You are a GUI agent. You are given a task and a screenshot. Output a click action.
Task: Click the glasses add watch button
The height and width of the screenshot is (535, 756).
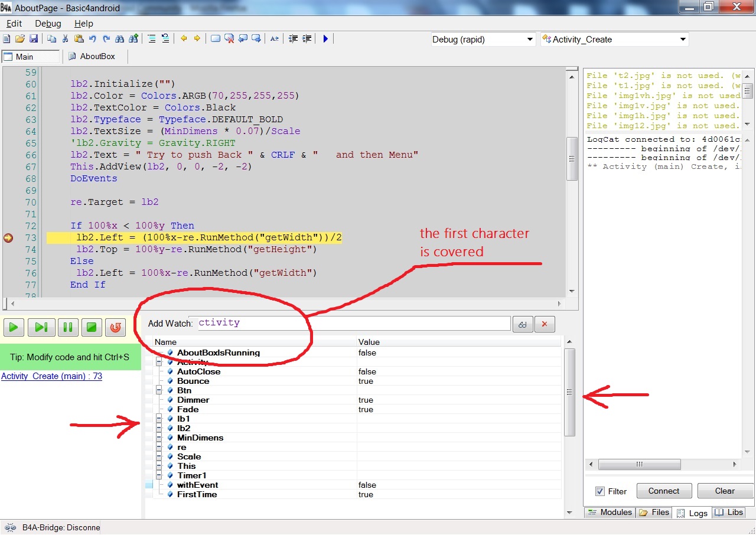coord(523,324)
